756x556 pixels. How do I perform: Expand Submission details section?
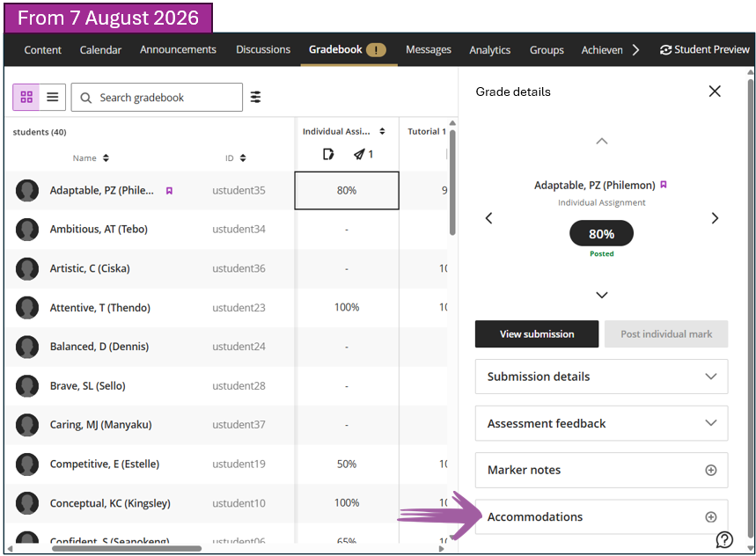tap(601, 377)
